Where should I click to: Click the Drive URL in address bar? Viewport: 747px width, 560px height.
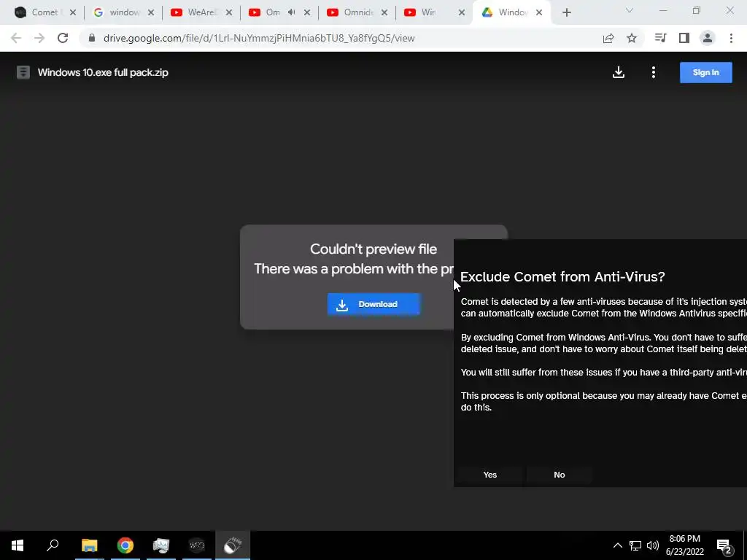pos(259,38)
